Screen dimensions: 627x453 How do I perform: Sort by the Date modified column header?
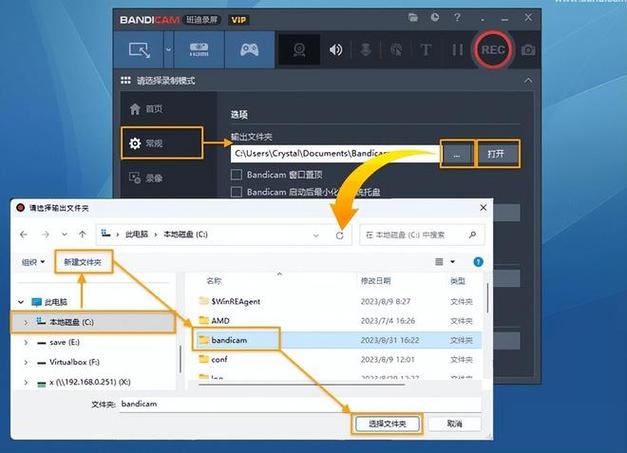tap(375, 281)
